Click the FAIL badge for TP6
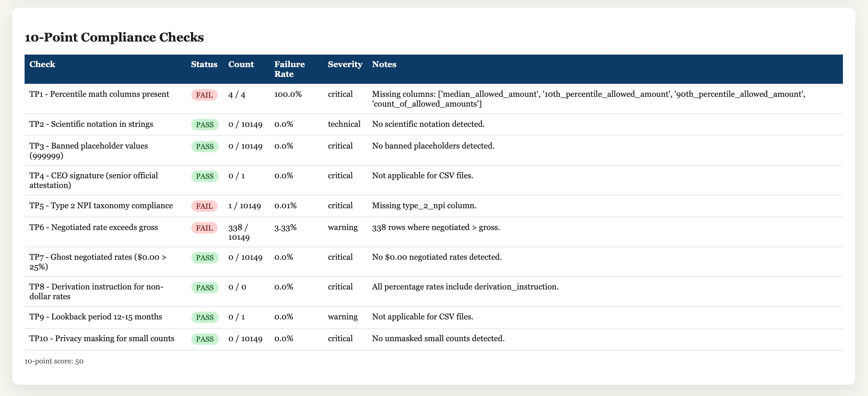 204,228
